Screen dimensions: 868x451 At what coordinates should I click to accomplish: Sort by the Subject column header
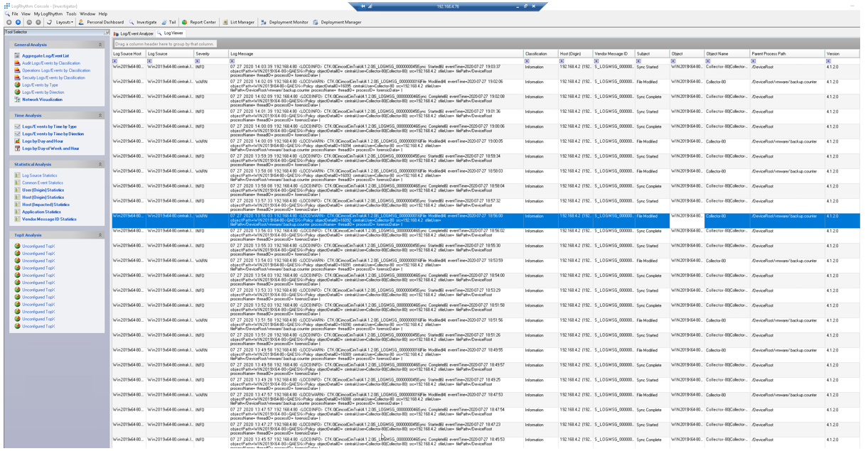tap(652, 54)
